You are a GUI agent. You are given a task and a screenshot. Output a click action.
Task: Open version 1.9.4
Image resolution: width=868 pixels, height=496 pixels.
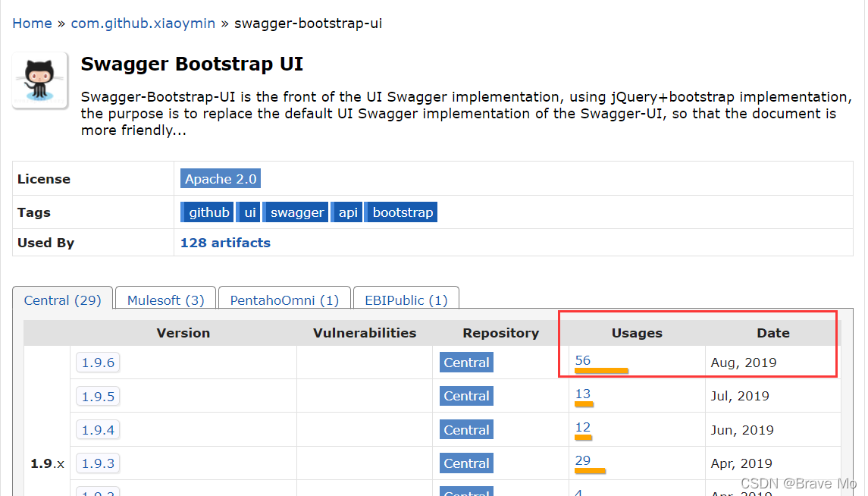[x=98, y=429]
